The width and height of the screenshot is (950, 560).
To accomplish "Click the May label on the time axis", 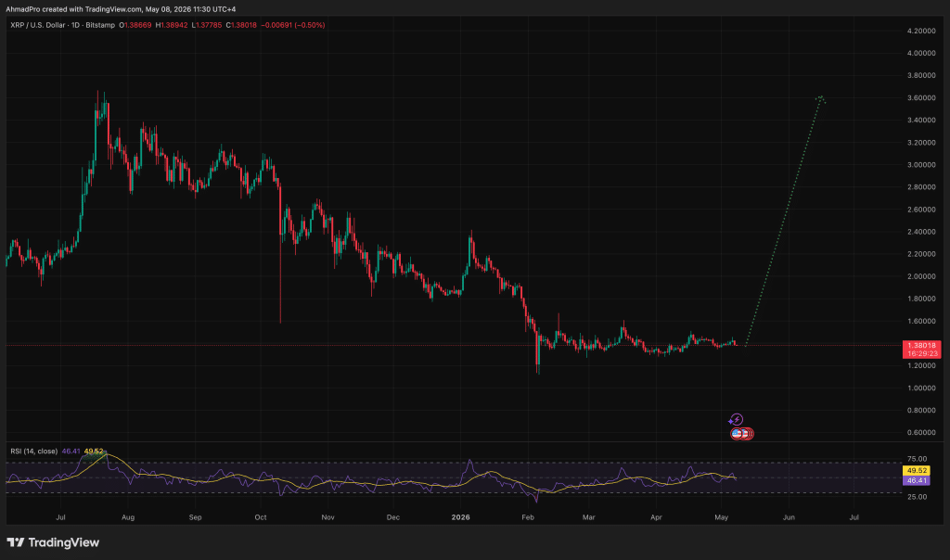I will coord(721,517).
